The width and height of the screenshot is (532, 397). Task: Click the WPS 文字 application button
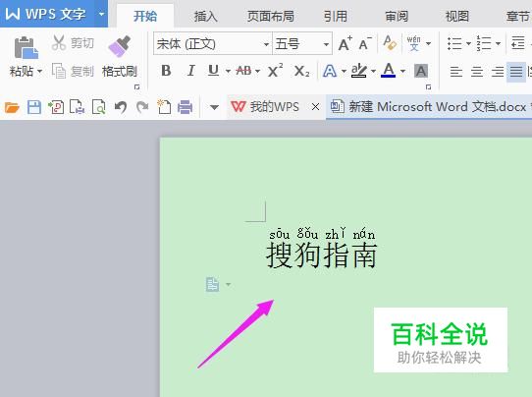(46, 14)
